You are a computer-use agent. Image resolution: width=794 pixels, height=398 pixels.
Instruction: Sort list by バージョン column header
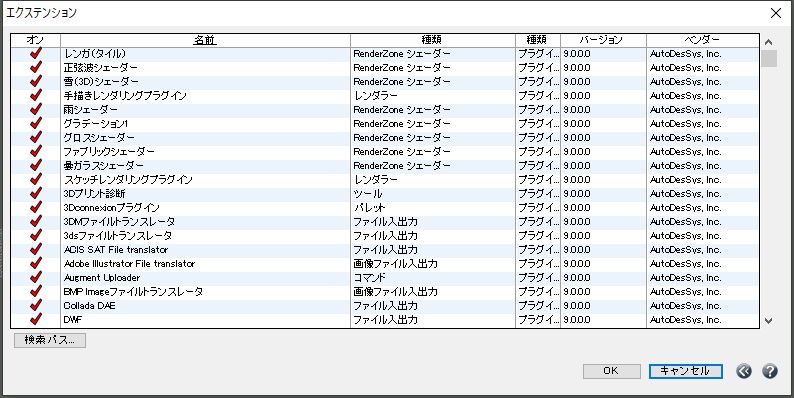(603, 40)
